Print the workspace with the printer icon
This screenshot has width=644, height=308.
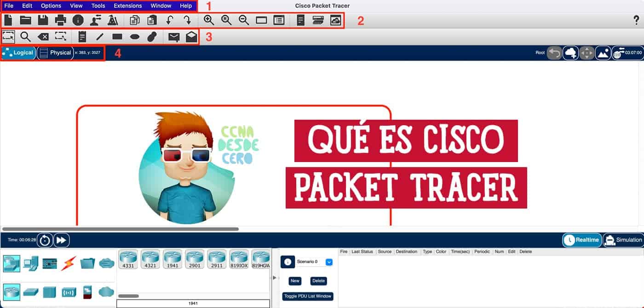60,20
